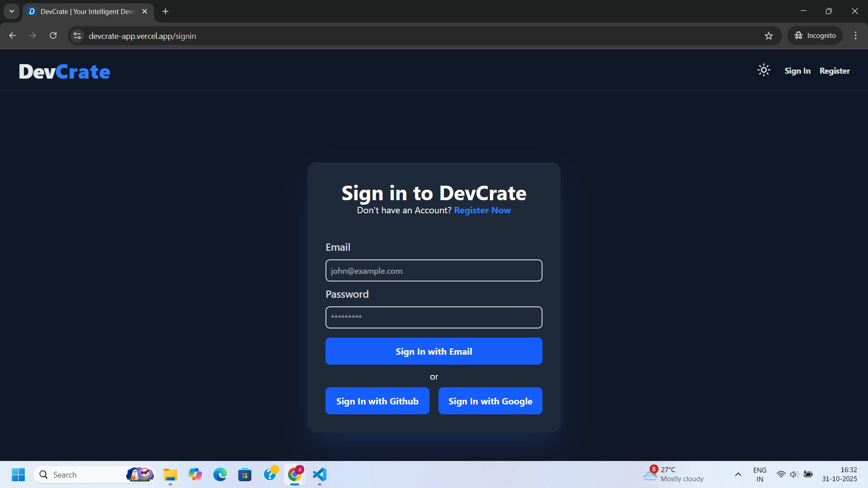Viewport: 868px width, 488px height.
Task: Open Visual Studio Code from taskbar
Action: click(x=319, y=474)
